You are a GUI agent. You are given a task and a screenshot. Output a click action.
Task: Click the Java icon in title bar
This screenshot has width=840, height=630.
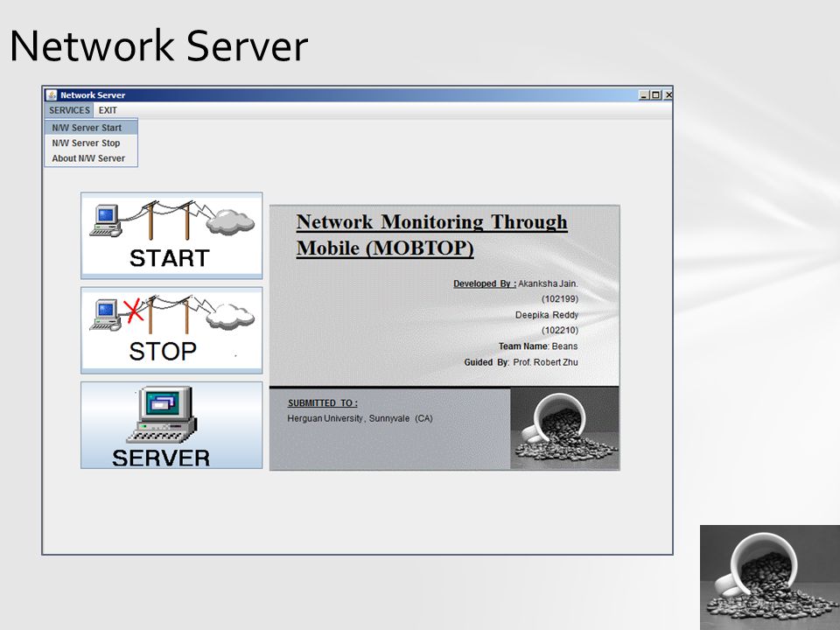[x=52, y=94]
